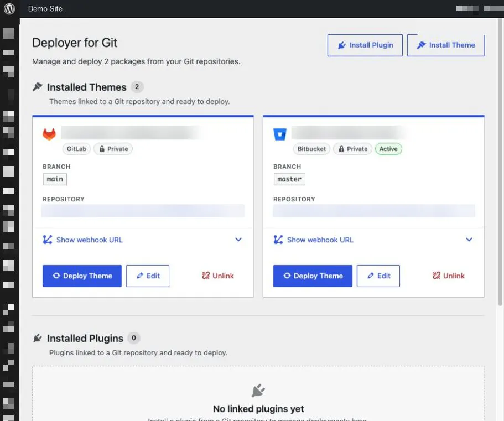Click the Install Theme button
The height and width of the screenshot is (421, 504).
[x=446, y=45]
